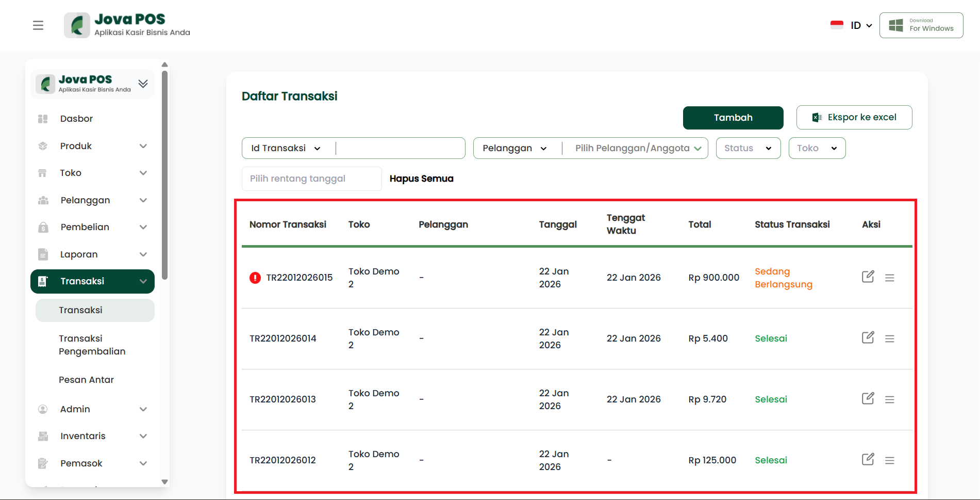Open row menu icon for TR22012026012
Viewport: 980px width, 500px height.
(889, 460)
